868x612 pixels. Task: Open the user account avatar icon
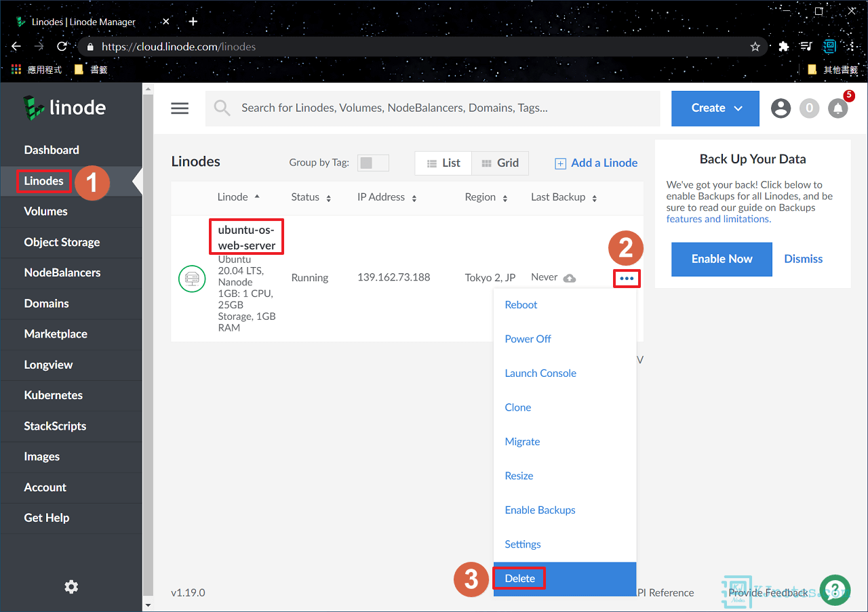781,108
